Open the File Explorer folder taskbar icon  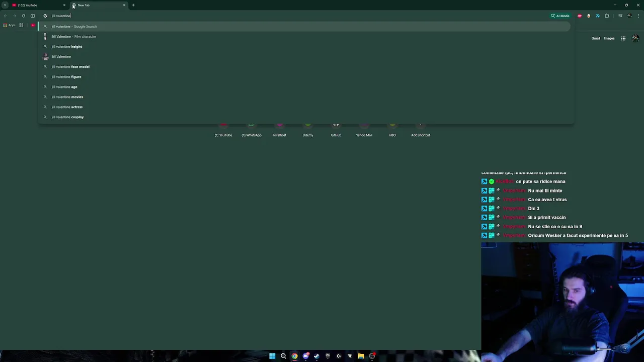click(361, 356)
